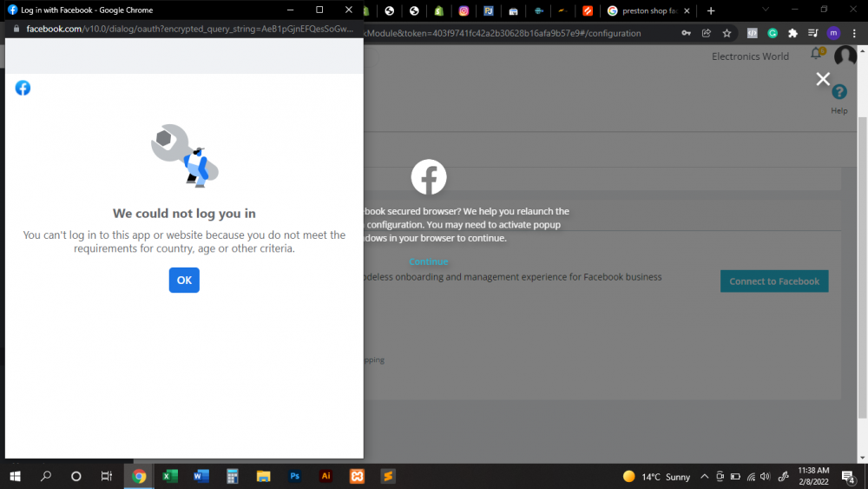The width and height of the screenshot is (868, 489).
Task: Open the Grammarly extension icon
Action: click(x=773, y=33)
